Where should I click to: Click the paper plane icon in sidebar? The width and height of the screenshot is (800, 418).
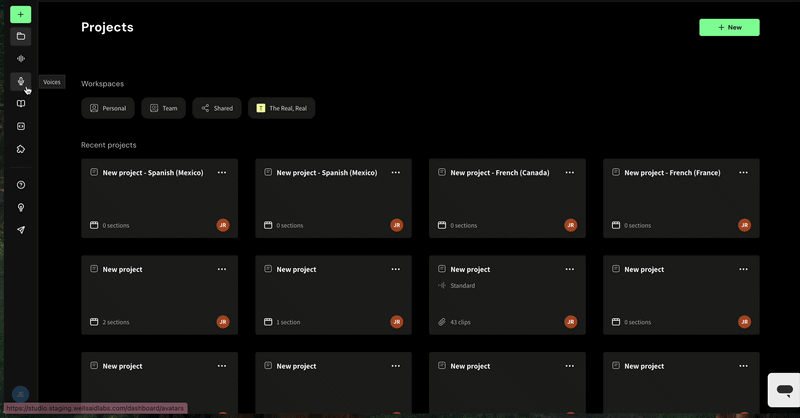pyautogui.click(x=20, y=230)
